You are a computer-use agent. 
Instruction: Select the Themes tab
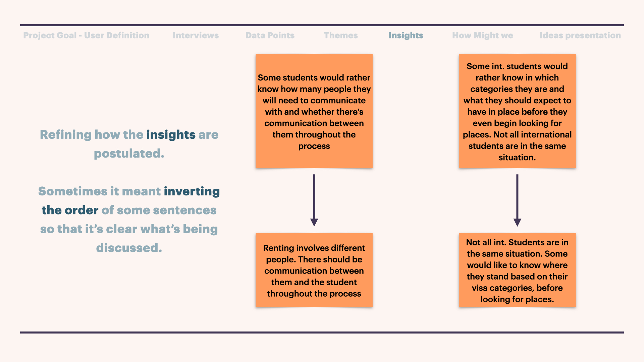click(341, 35)
